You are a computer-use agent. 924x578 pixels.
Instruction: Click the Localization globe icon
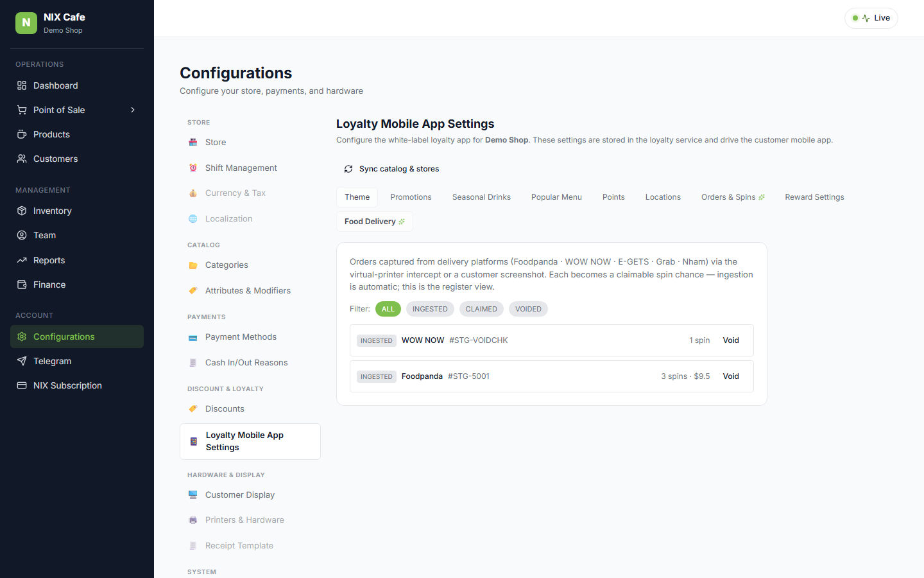[193, 219]
